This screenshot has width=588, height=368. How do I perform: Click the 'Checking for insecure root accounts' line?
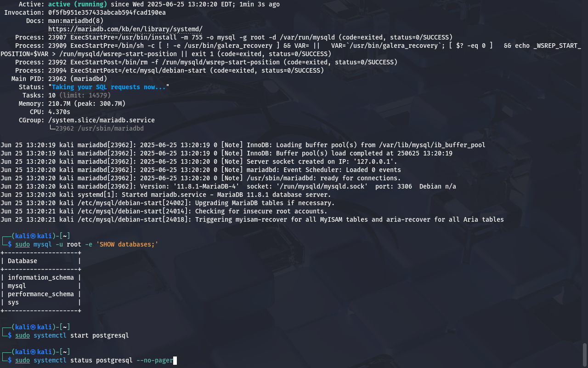(164, 211)
